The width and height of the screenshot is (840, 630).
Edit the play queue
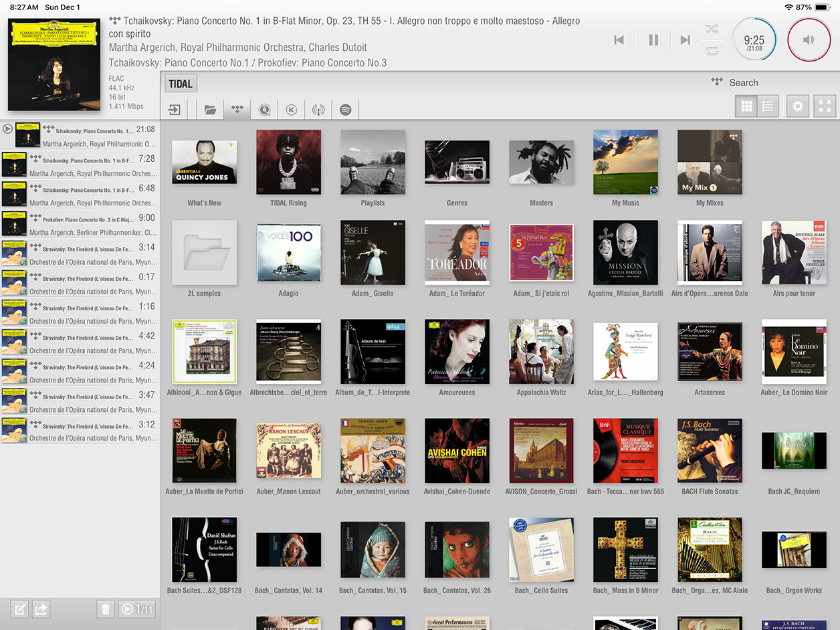20,609
